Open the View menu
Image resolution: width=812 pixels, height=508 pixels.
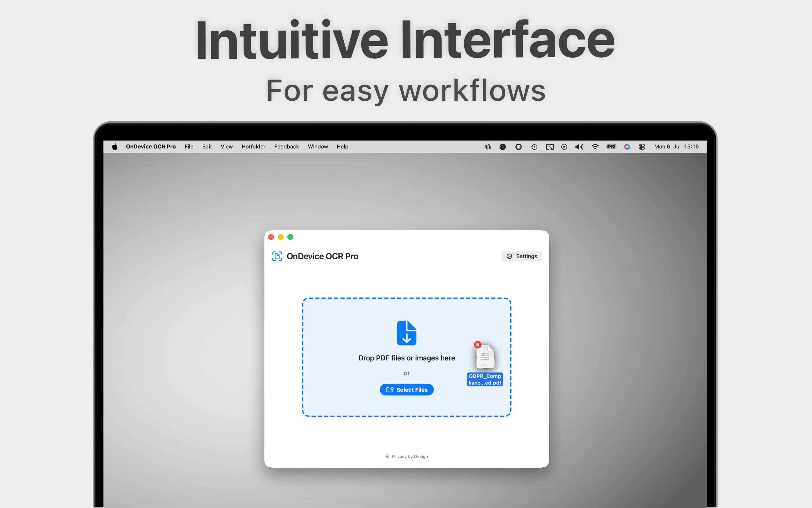pyautogui.click(x=226, y=146)
